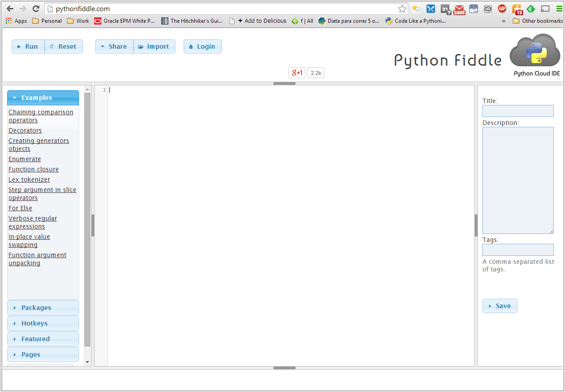
Task: Open the Personal bookmarks folder
Action: [x=47, y=21]
